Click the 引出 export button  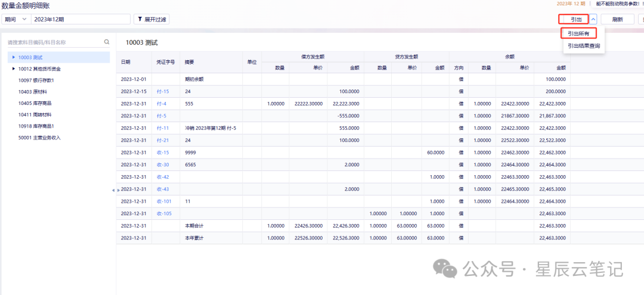coord(574,19)
